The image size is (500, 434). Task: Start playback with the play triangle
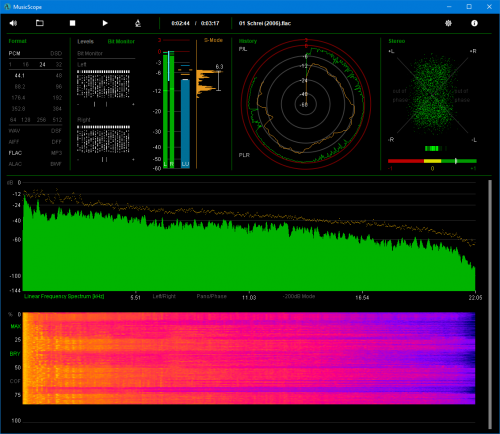105,23
